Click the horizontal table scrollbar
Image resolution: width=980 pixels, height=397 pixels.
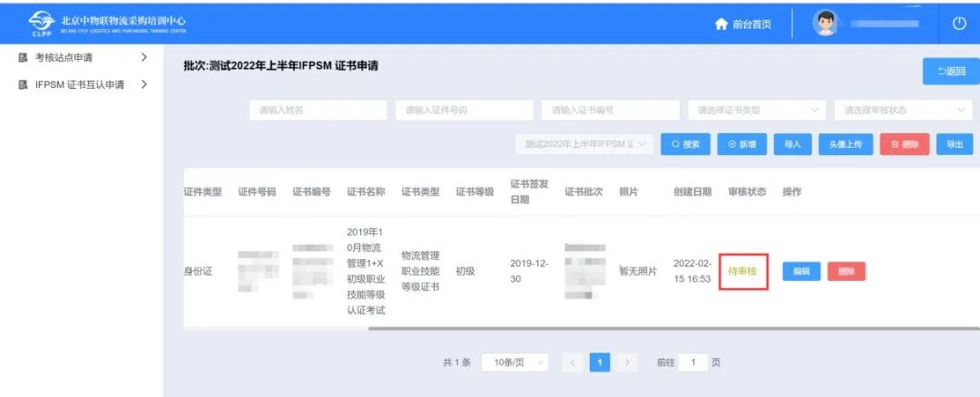pyautogui.click(x=673, y=328)
